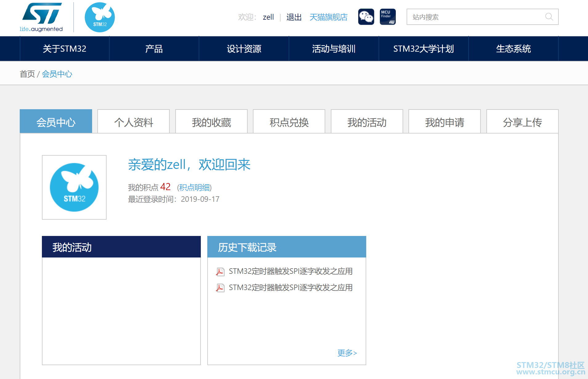Switch to the 积点兑换 tab
Viewport: 588px width, 379px height.
pos(289,121)
